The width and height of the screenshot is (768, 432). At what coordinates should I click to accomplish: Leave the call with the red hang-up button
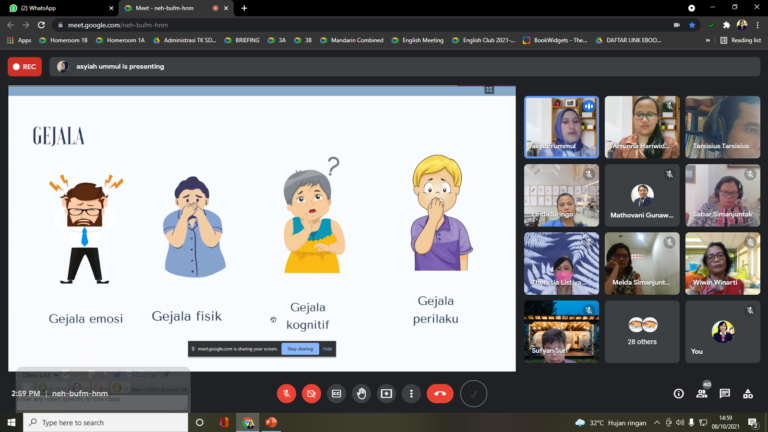click(440, 394)
